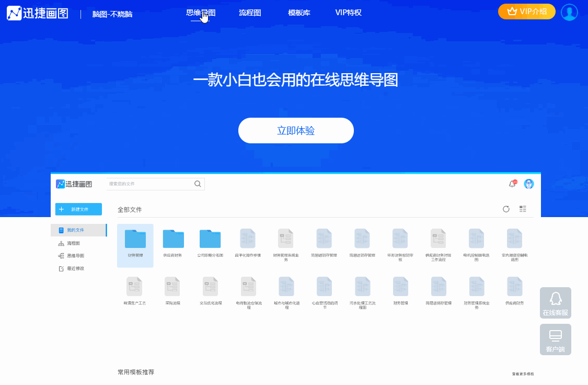Screen dimensions: 588x385
Task: Open the 思维导图 section in sidebar
Action: [61, 256]
